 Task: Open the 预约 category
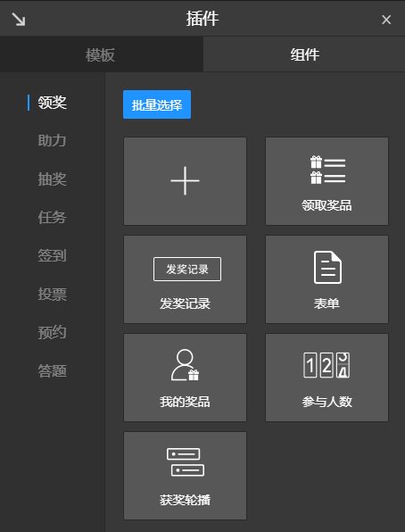click(x=52, y=332)
